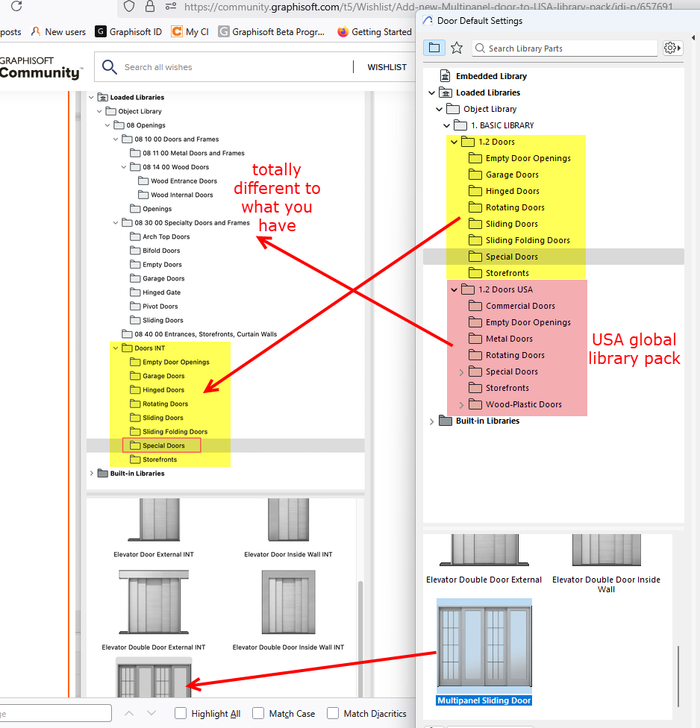Switch to folder view in Door Default Settings
Screen dimensions: 700x728
[x=434, y=48]
